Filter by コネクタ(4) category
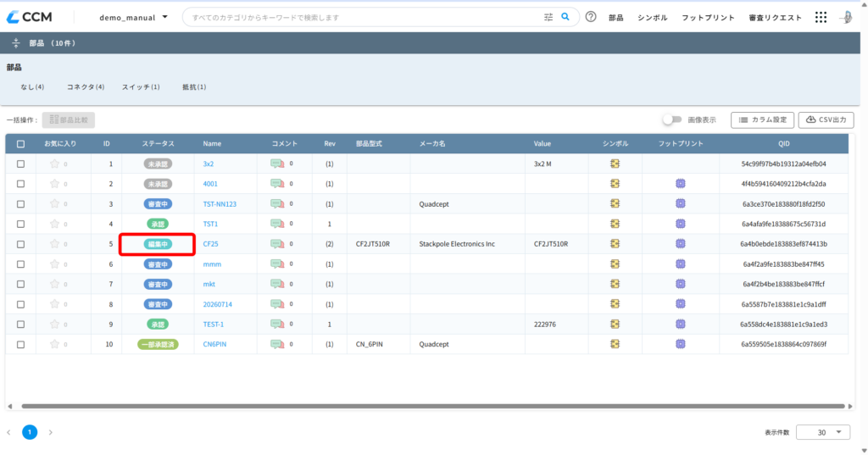The height and width of the screenshot is (455, 868). click(x=86, y=87)
